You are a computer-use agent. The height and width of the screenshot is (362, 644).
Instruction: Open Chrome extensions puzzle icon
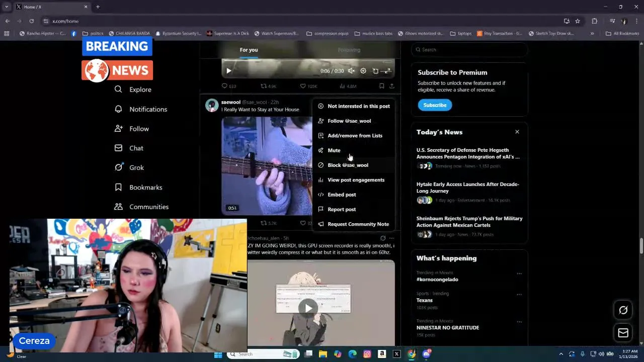[594, 21]
